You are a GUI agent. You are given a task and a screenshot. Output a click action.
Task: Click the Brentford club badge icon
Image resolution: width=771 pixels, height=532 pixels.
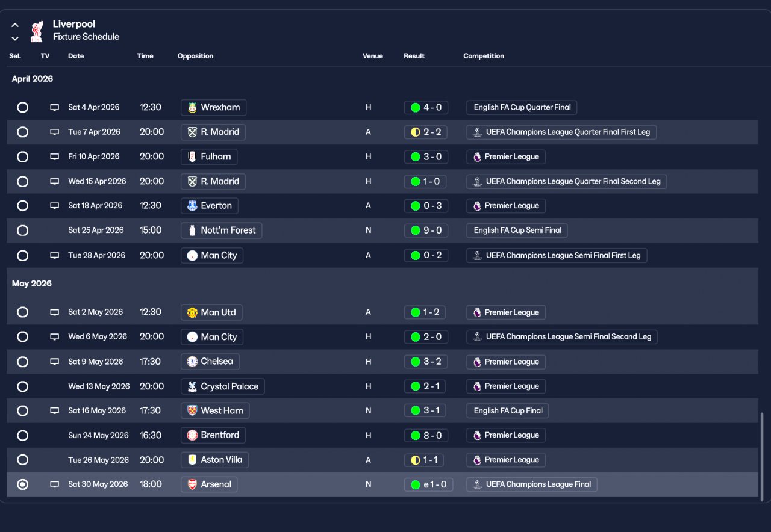pyautogui.click(x=192, y=435)
